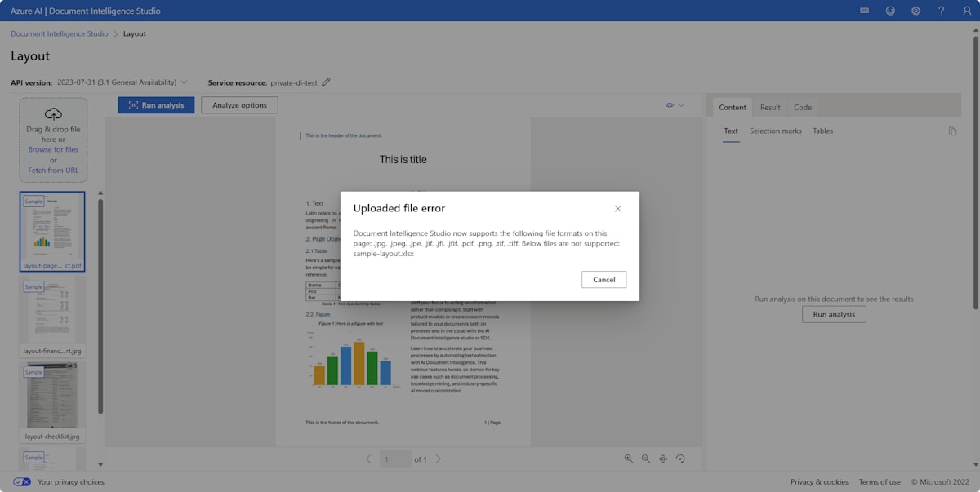980x492 pixels.
Task: Edit the service resource with the pencil icon
Action: coord(326,82)
